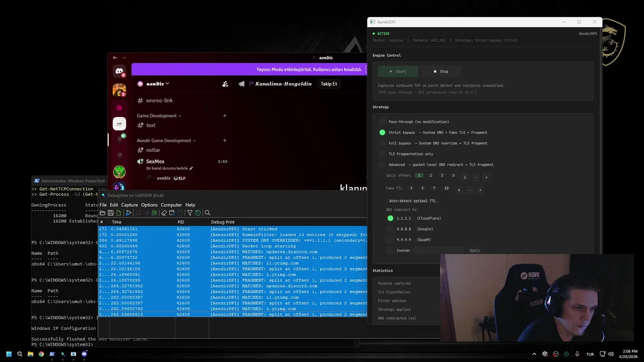644x362 pixels.
Task: Collapse Game Development category in Discord
Action: point(158,116)
